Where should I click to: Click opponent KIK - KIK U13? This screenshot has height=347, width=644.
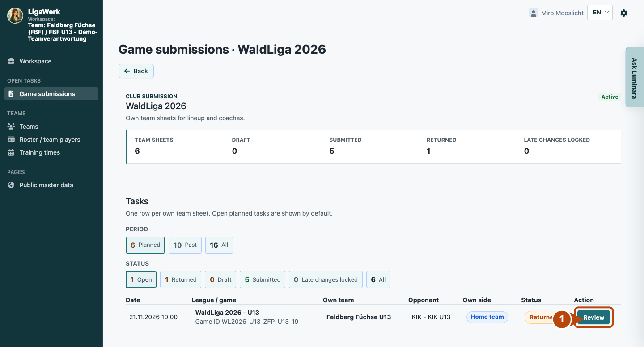[x=431, y=317]
